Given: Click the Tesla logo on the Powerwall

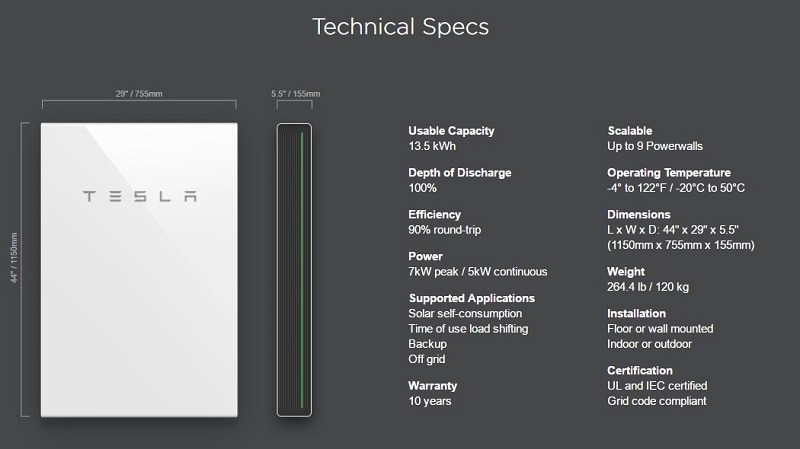Looking at the screenshot, I should 139,195.
